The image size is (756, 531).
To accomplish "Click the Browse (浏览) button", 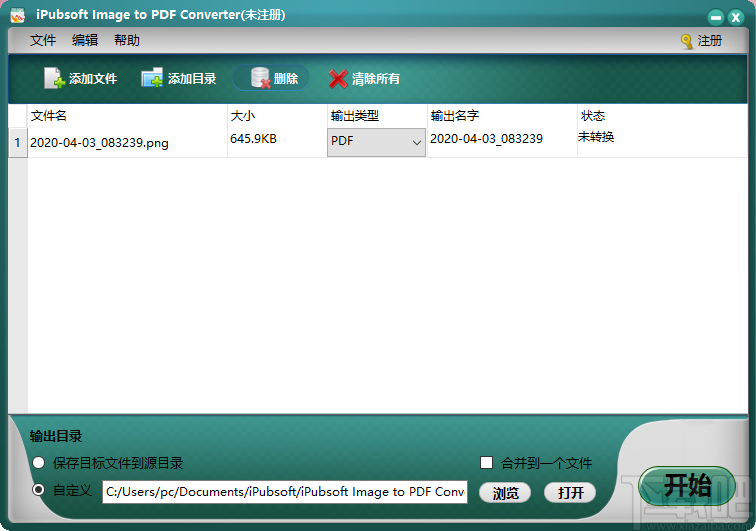I will pyautogui.click(x=505, y=492).
